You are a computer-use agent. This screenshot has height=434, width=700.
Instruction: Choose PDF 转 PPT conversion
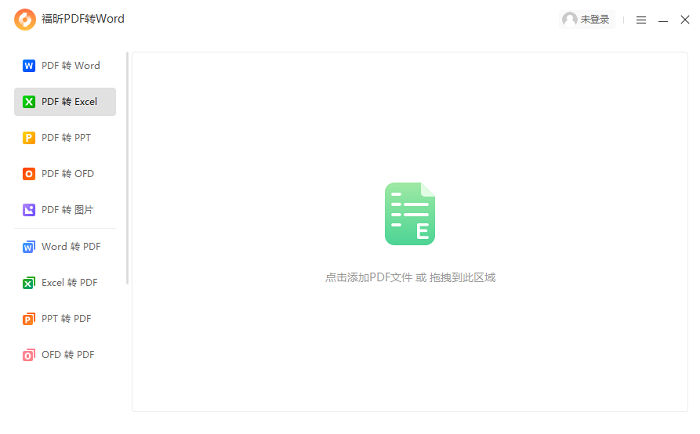tap(65, 138)
